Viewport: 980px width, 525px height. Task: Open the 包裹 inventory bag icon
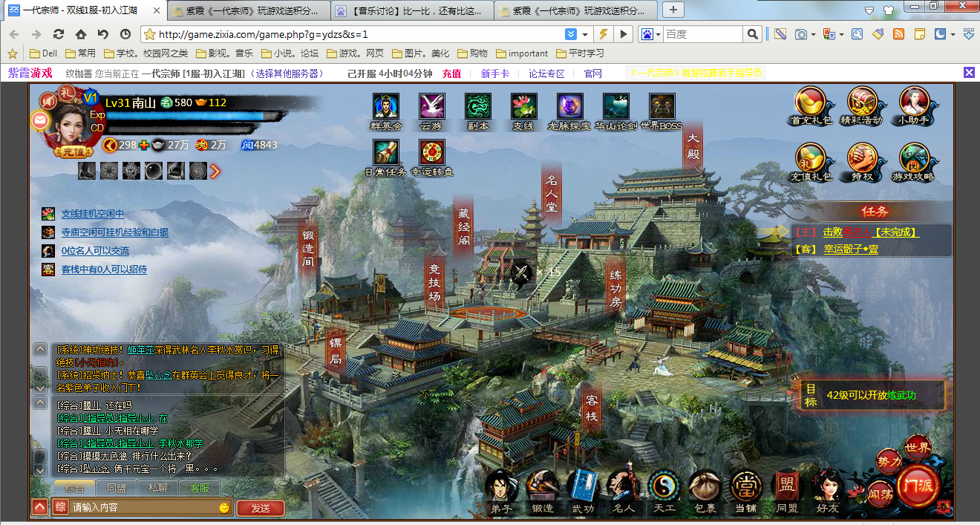point(705,492)
